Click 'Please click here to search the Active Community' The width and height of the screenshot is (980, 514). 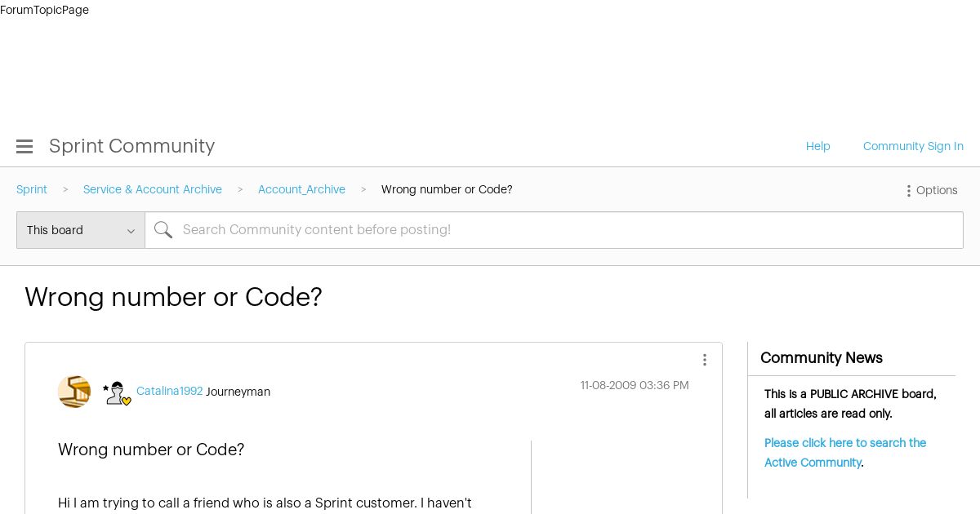coord(845,453)
